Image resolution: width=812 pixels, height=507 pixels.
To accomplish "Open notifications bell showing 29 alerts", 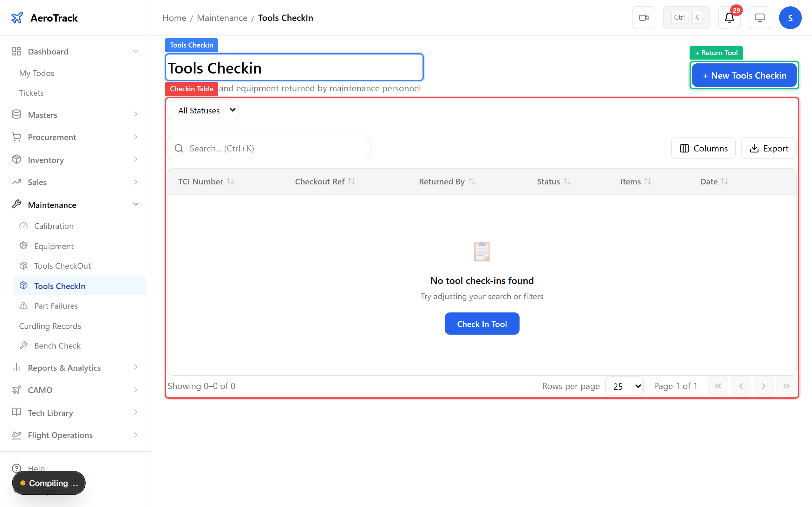I will pyautogui.click(x=729, y=18).
